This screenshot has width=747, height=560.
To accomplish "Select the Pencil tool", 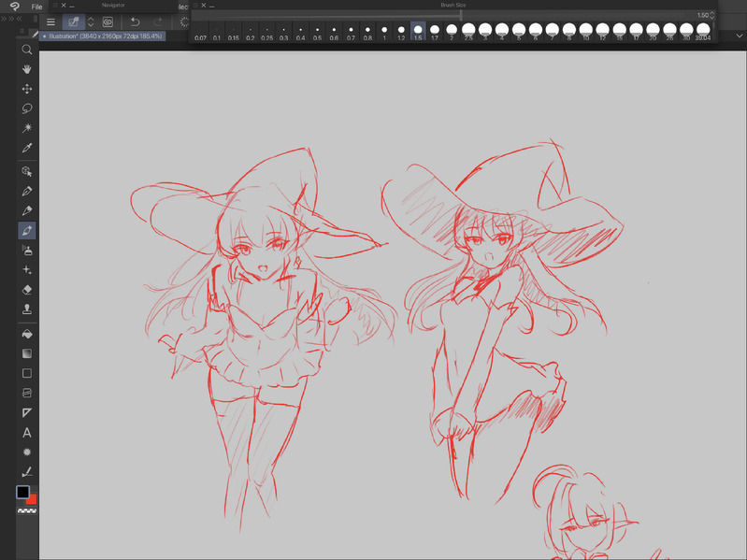I will (x=27, y=211).
